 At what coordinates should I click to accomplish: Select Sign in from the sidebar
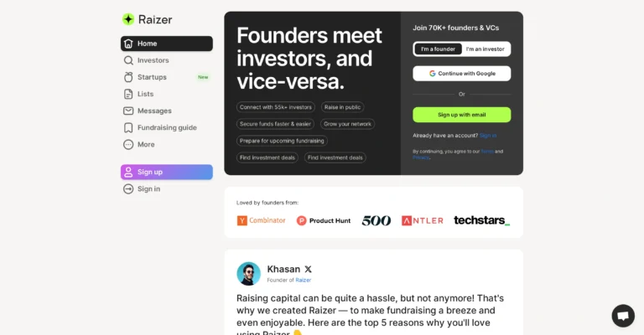coord(148,188)
